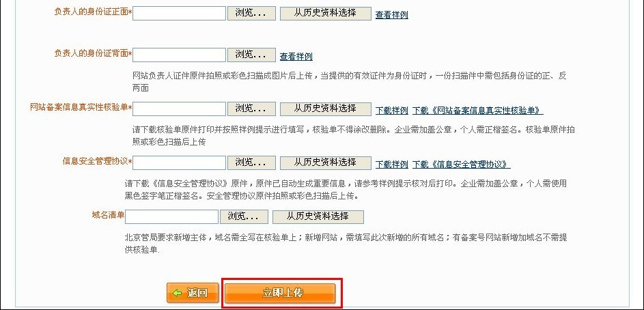Click 浏览 for 负责人的身份证正面

(x=251, y=14)
